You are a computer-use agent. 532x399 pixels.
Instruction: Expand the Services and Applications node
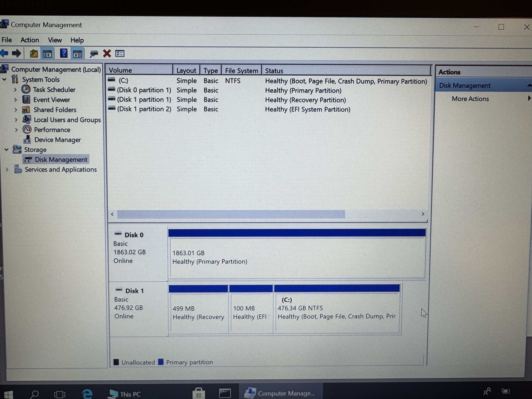click(x=7, y=170)
